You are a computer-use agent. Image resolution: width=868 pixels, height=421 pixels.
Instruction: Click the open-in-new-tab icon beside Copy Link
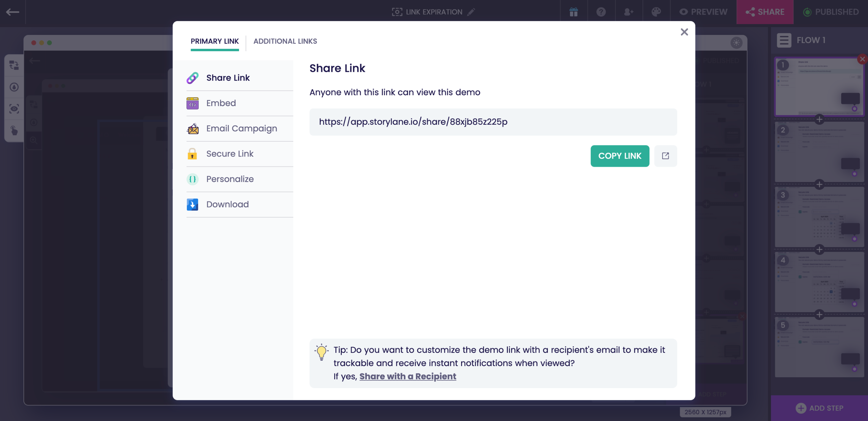click(665, 156)
